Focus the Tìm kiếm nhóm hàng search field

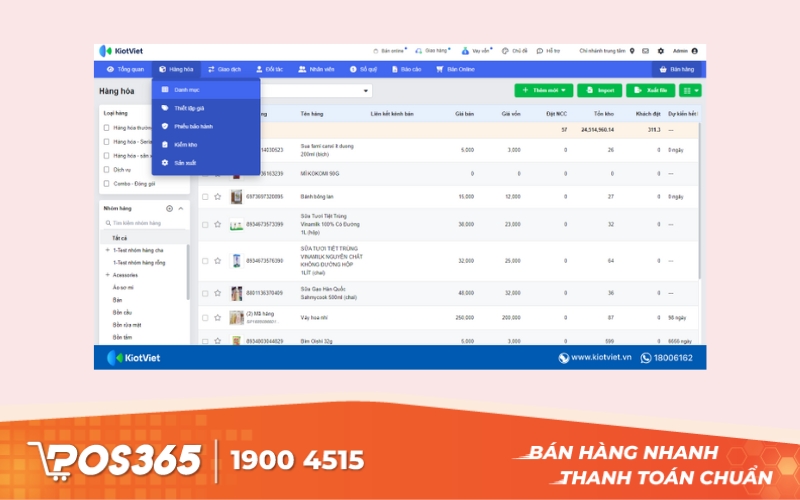click(x=144, y=223)
